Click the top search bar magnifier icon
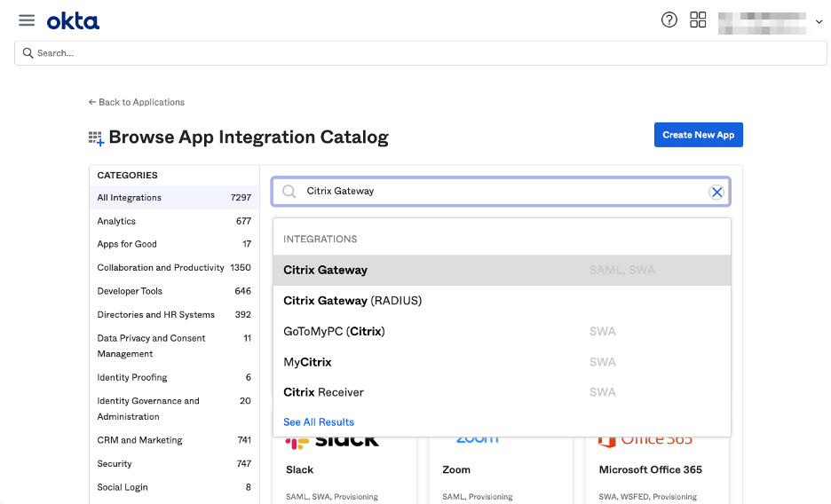Image resolution: width=831 pixels, height=504 pixels. (x=28, y=53)
